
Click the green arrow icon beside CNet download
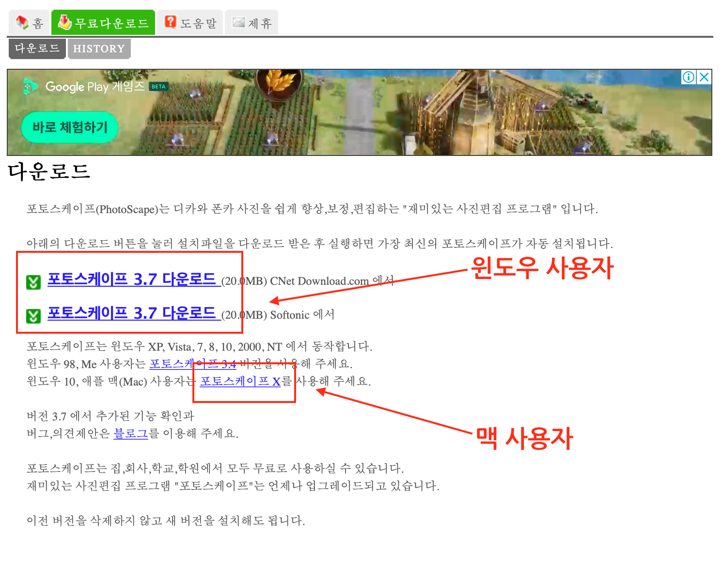(33, 282)
